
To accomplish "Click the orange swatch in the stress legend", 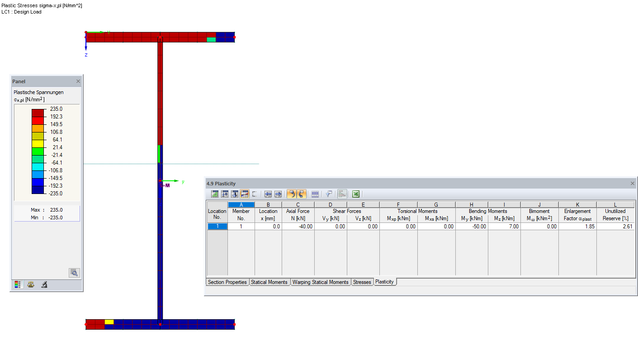I will (x=38, y=128).
